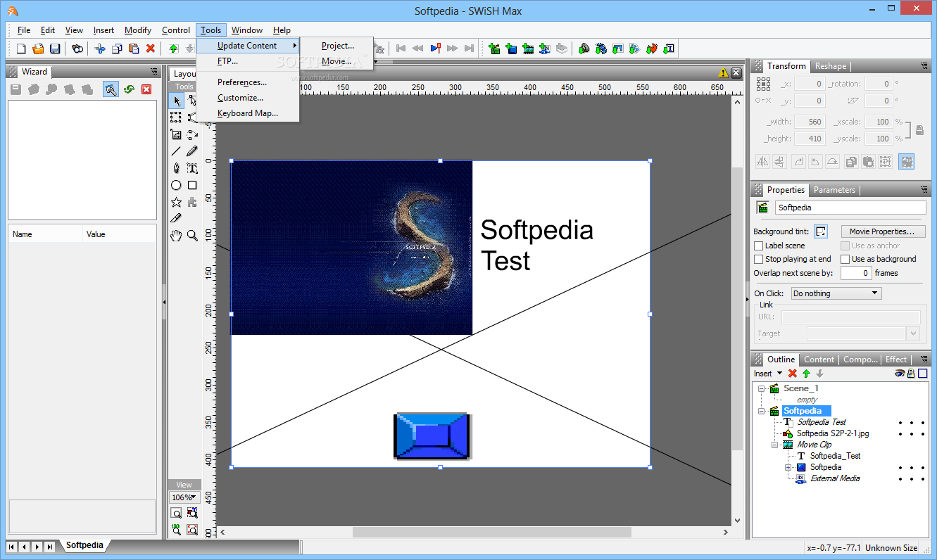Select the arrow Selection tool

point(176,101)
